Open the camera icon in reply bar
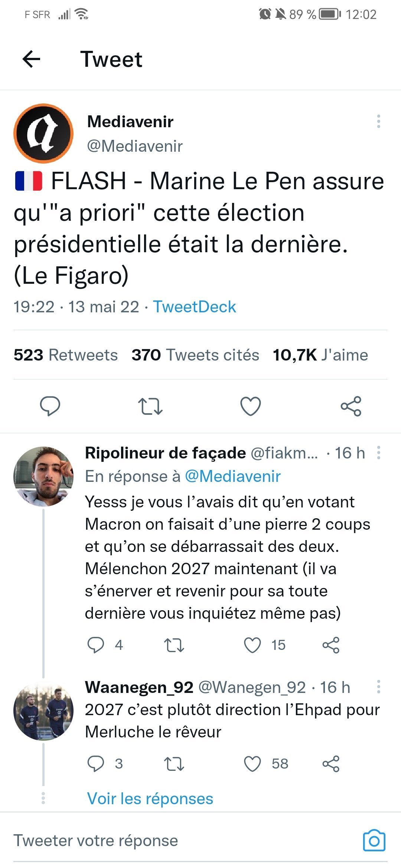The width and height of the screenshot is (401, 868). 374,841
